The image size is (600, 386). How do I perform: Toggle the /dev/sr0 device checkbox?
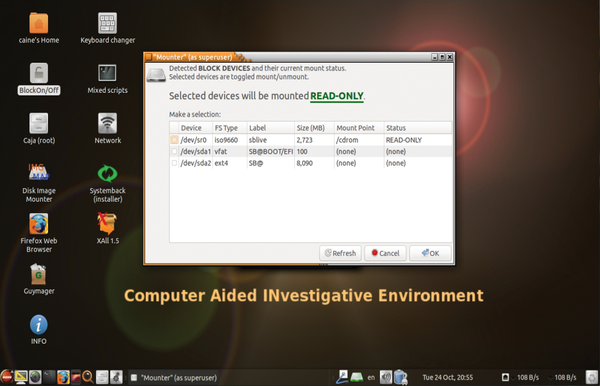pos(174,140)
